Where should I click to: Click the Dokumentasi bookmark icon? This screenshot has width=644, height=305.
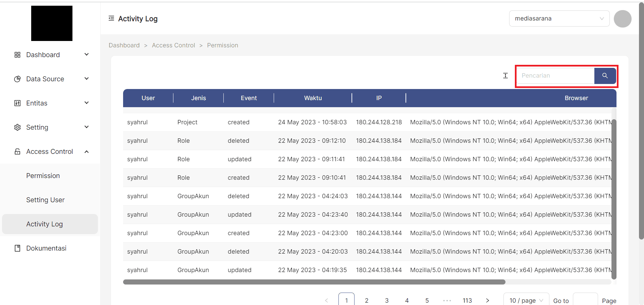tap(17, 248)
